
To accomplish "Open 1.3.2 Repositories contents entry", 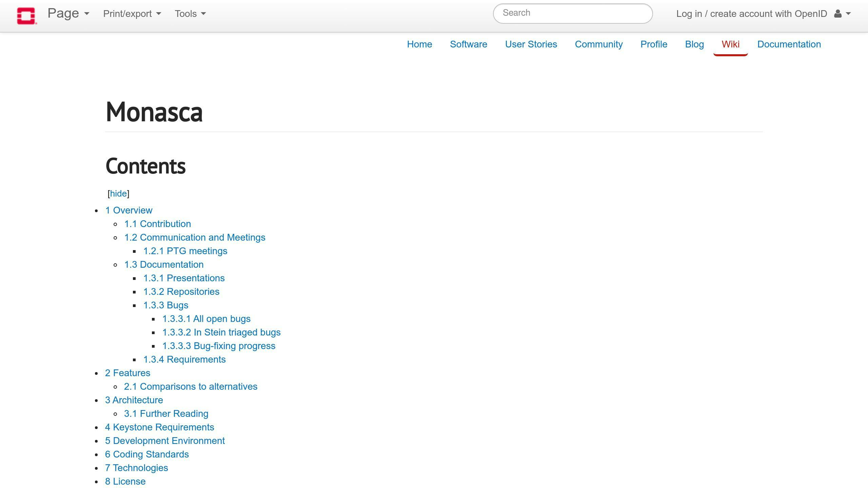I will pos(181,292).
